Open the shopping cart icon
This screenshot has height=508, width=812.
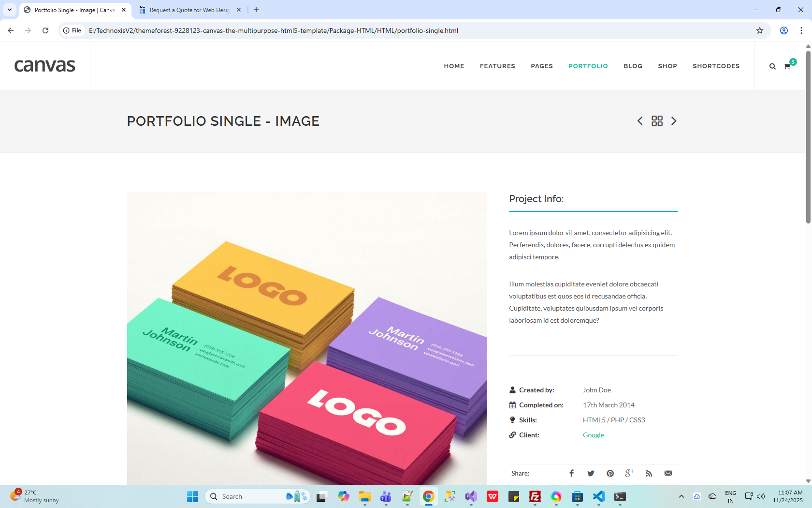[x=787, y=66]
